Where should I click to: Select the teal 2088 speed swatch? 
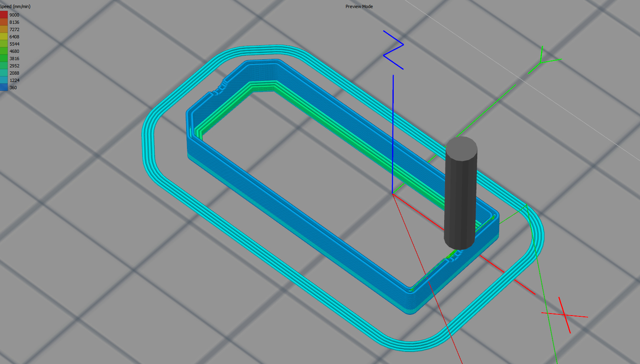coord(4,73)
